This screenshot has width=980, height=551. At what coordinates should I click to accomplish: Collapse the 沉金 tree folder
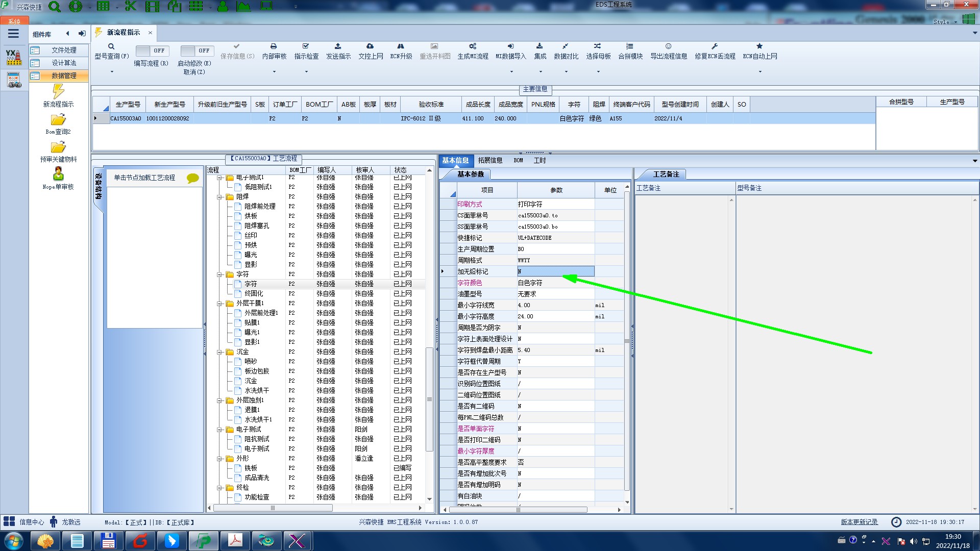[x=219, y=352]
